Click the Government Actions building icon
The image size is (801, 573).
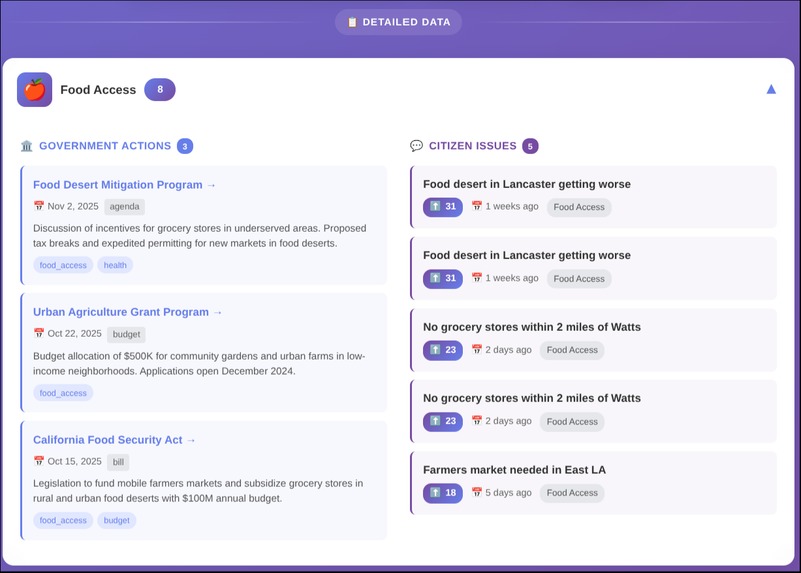[27, 146]
